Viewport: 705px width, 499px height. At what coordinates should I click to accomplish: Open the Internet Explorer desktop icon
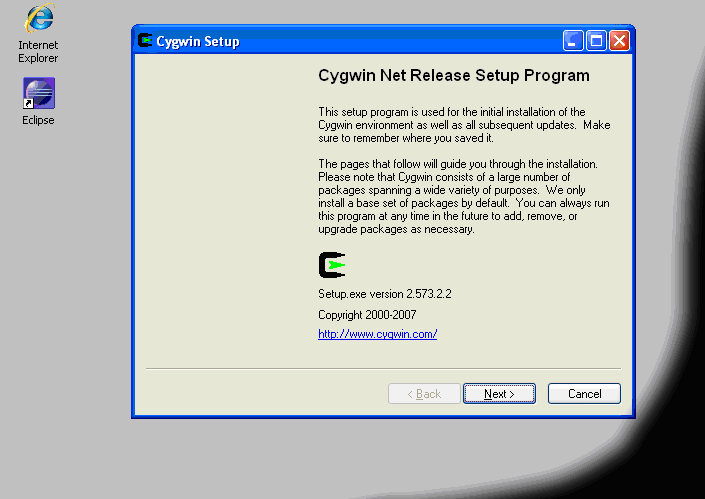click(x=40, y=18)
